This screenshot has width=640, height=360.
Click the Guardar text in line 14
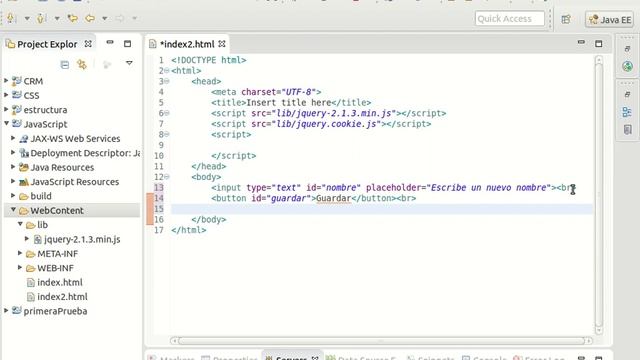[333, 198]
